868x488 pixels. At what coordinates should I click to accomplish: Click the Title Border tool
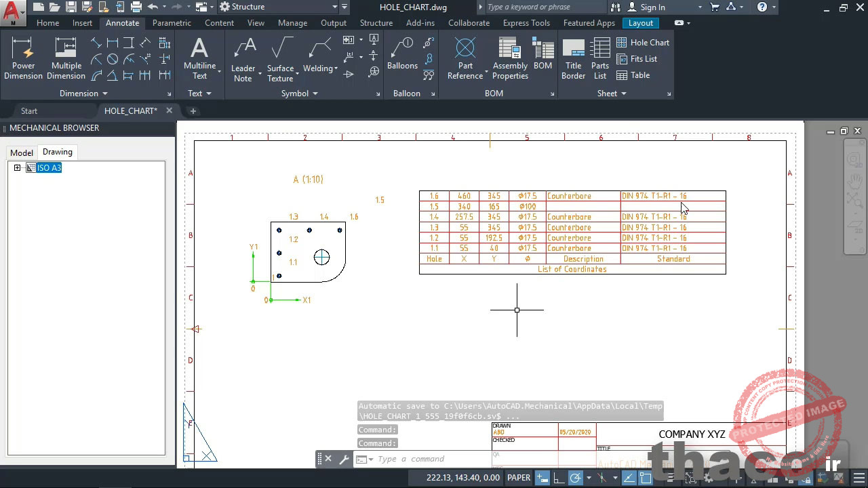pyautogui.click(x=573, y=58)
